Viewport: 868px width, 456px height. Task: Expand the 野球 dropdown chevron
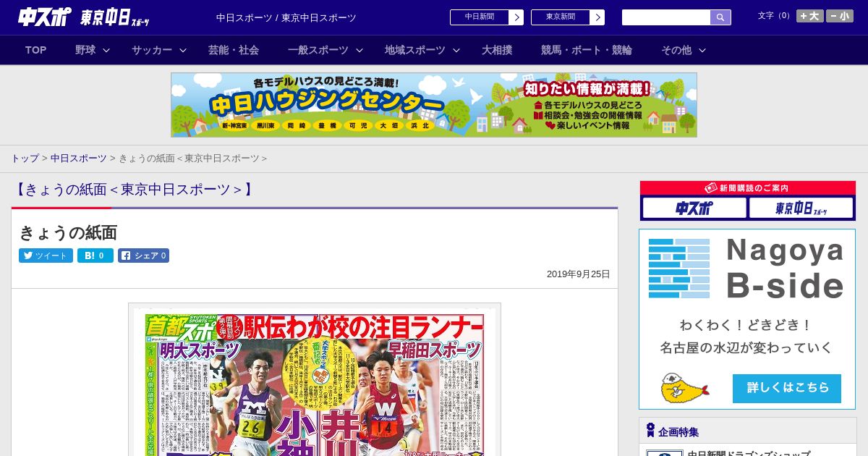tap(106, 50)
